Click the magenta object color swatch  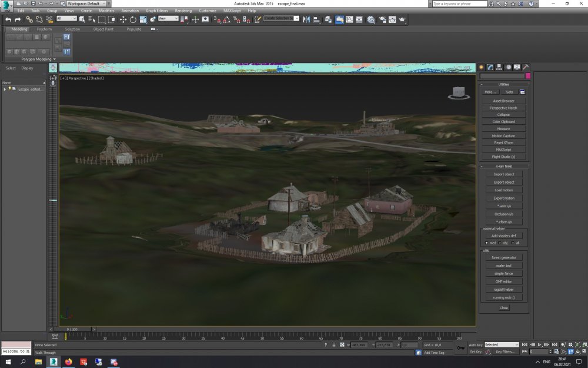528,76
